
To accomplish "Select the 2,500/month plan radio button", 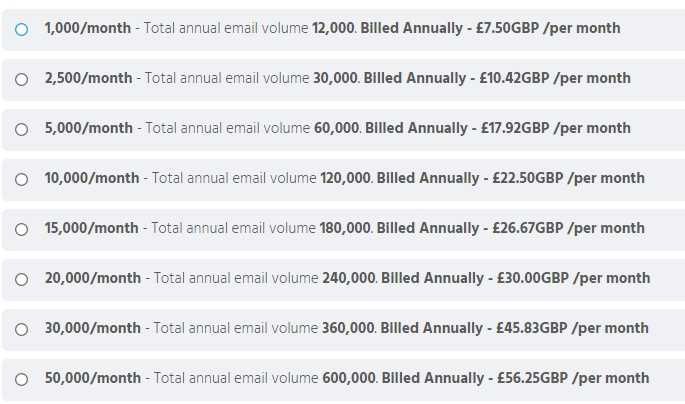I will click(21, 79).
